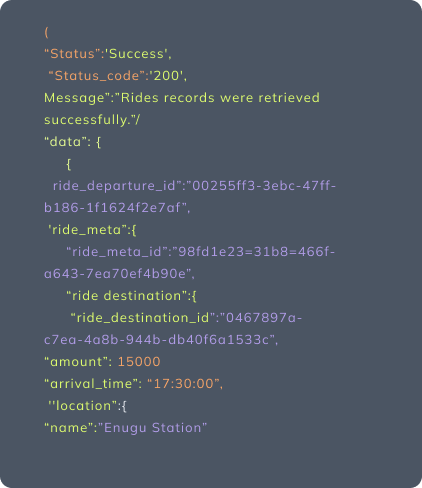Click the "ride destination" key
This screenshot has height=488, width=422.
(x=126, y=296)
